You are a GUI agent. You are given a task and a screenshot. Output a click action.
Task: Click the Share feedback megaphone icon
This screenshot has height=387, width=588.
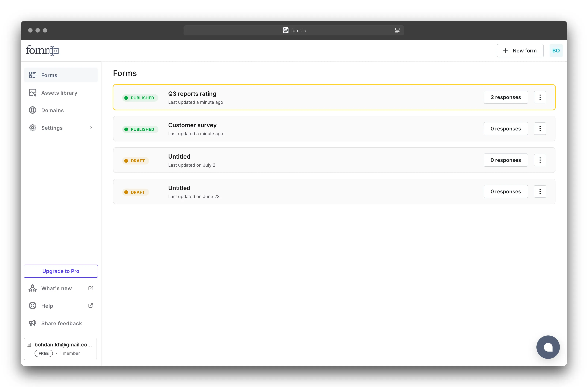click(32, 323)
